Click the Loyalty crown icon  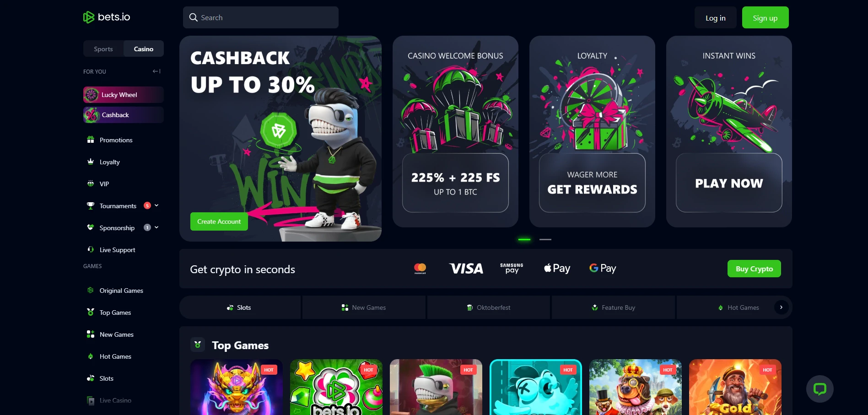(91, 162)
